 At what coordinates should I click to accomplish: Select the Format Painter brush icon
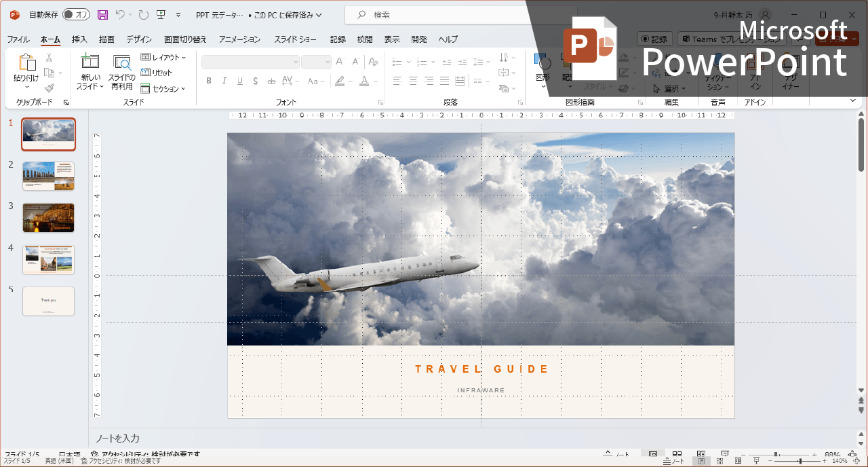[50, 88]
